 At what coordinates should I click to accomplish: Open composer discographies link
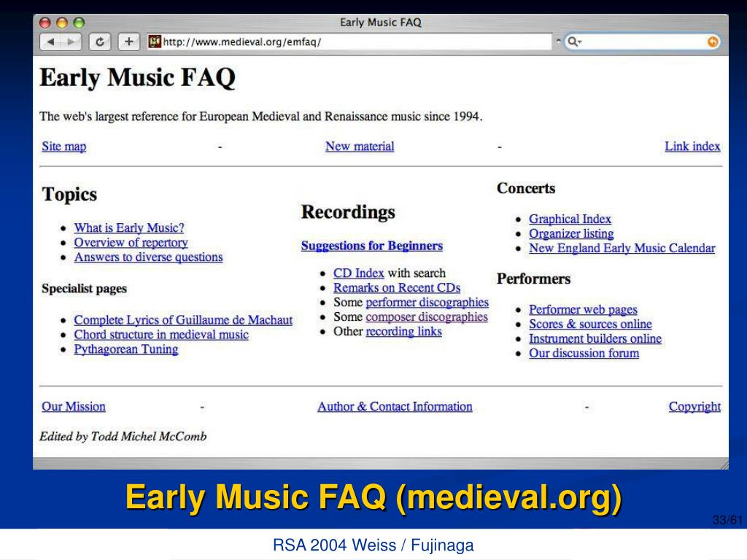point(427,316)
